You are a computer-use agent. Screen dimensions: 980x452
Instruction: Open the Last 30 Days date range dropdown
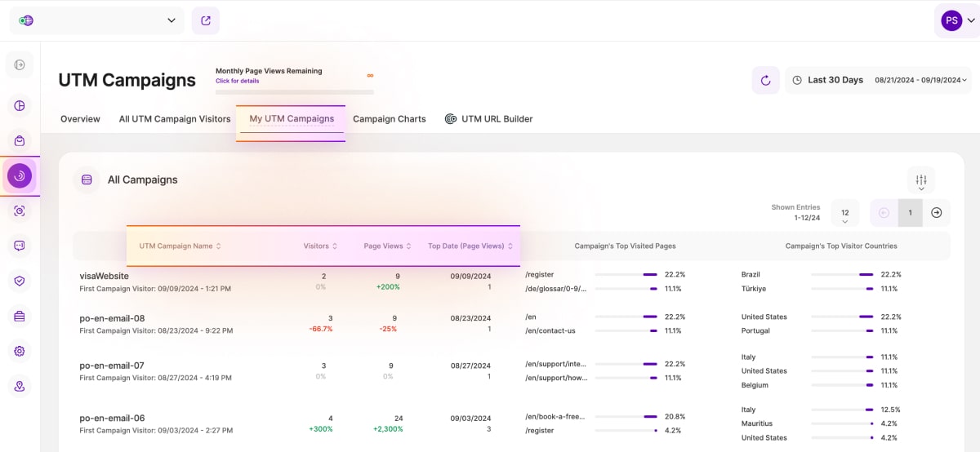pyautogui.click(x=878, y=80)
